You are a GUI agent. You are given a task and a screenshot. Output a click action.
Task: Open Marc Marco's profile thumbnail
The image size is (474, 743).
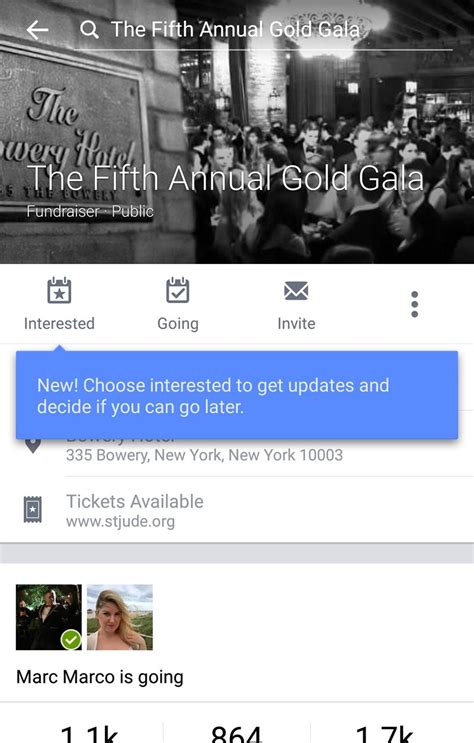pyautogui.click(x=49, y=617)
